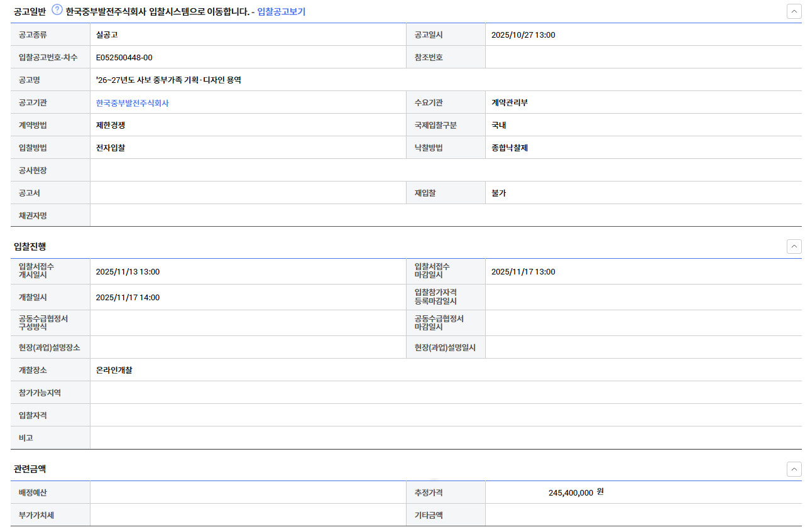Open the 입찰공고보기 link
The image size is (810, 532).
(281, 11)
